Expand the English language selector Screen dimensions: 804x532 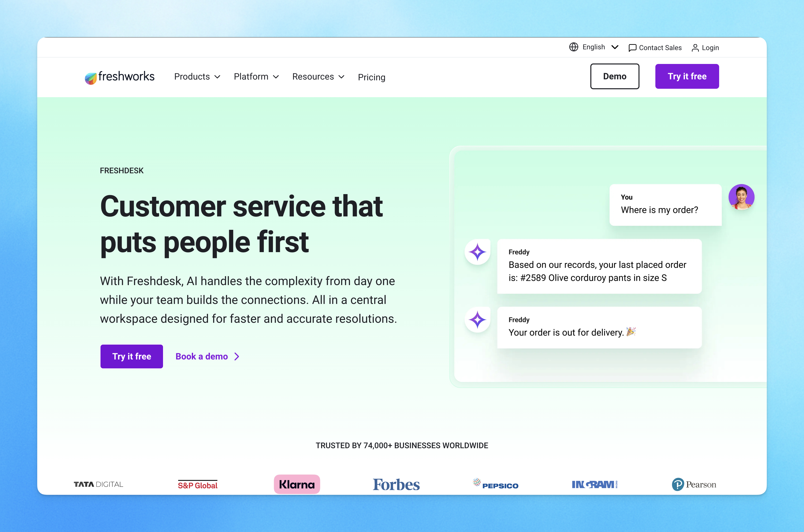tap(594, 47)
